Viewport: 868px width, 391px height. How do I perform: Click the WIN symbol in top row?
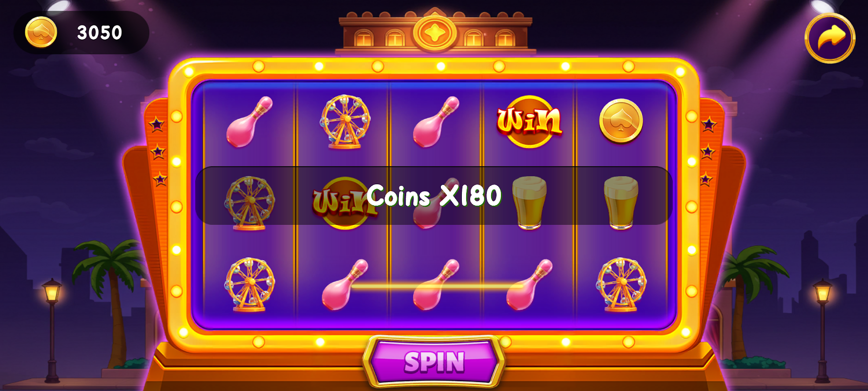pyautogui.click(x=529, y=121)
